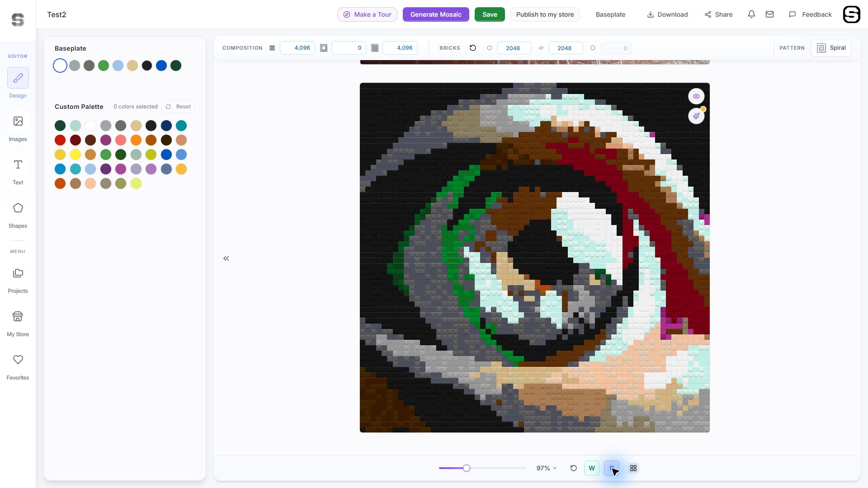Pick red swatch in Custom Palette
The height and width of the screenshot is (488, 868).
60,140
